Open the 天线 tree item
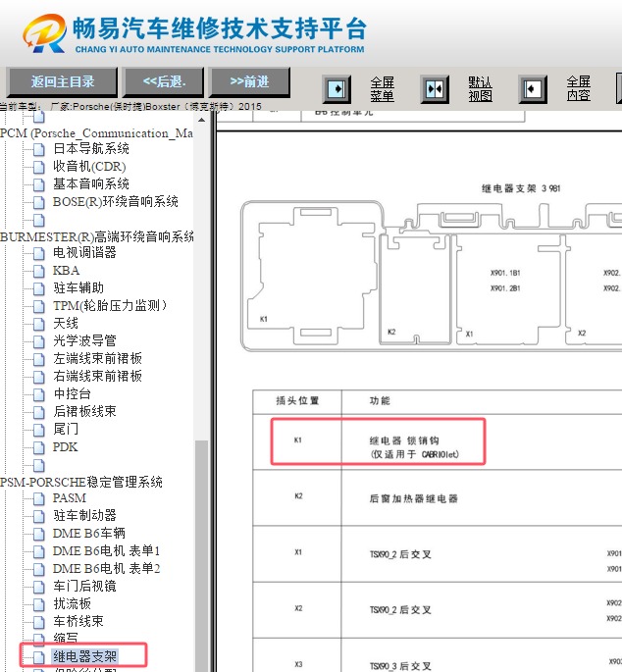This screenshot has width=622, height=672. [x=66, y=323]
